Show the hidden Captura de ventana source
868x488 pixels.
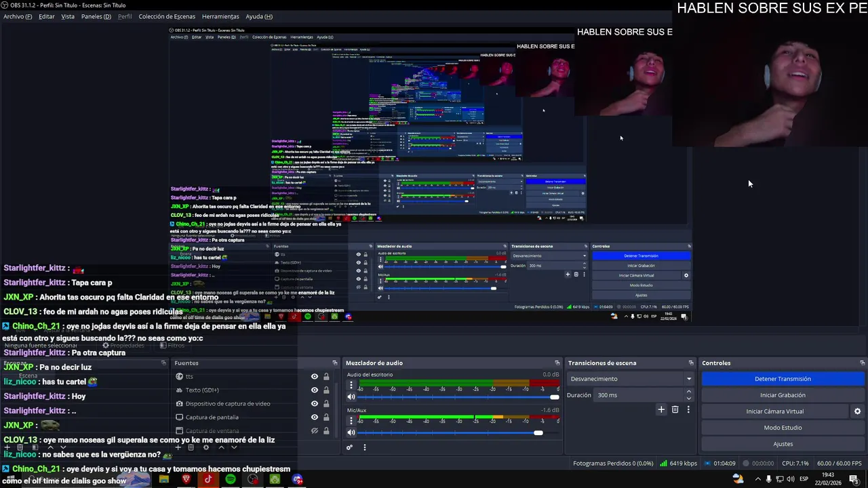315,431
